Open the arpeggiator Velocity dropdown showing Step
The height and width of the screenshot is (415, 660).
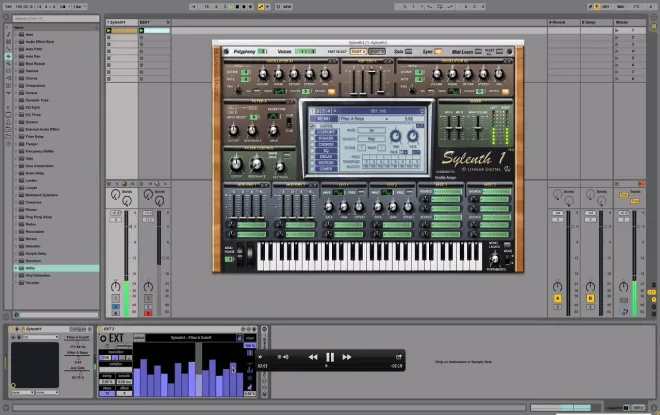coord(371,138)
